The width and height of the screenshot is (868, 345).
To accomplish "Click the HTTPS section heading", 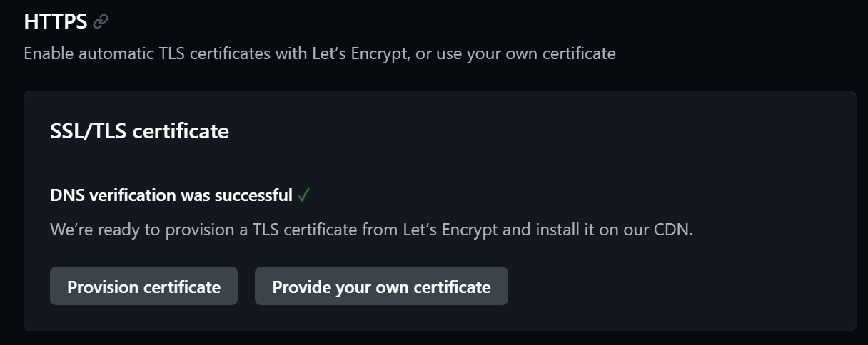I will tap(56, 21).
